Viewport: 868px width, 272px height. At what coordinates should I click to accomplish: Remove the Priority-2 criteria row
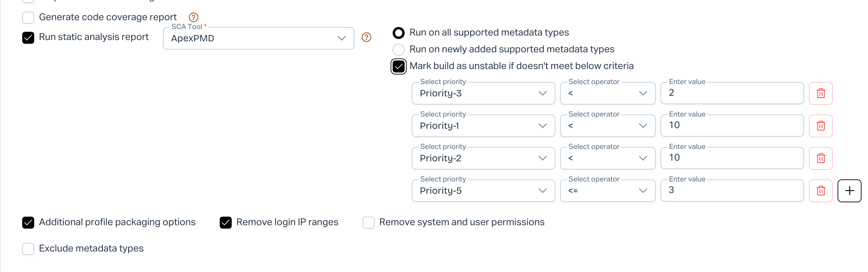820,158
